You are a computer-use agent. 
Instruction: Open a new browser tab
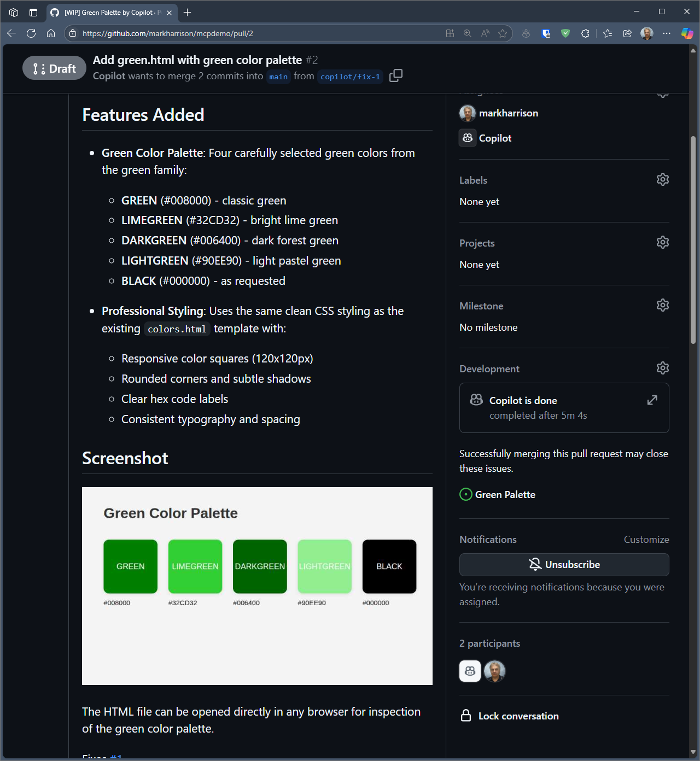pyautogui.click(x=188, y=12)
